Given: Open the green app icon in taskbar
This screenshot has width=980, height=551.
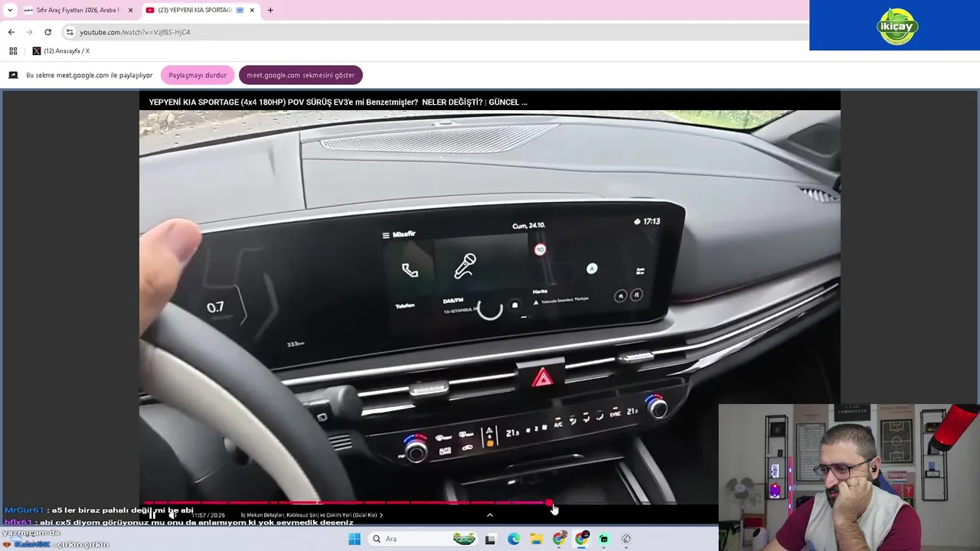Looking at the screenshot, I should click(604, 539).
